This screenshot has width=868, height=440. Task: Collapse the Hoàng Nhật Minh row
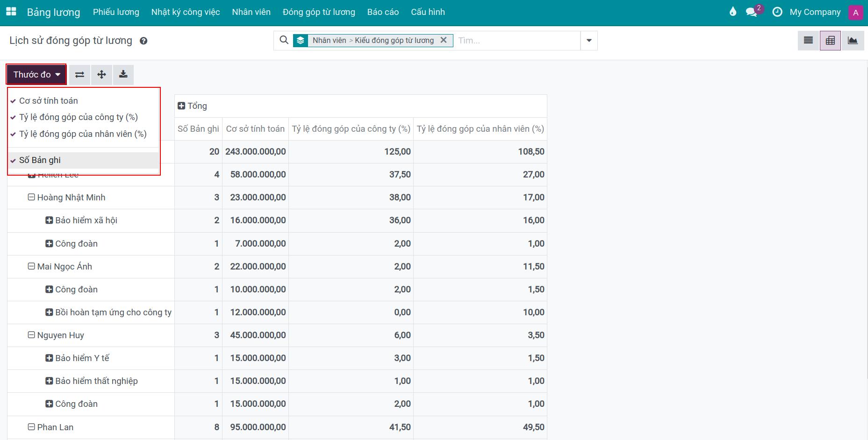(x=31, y=197)
